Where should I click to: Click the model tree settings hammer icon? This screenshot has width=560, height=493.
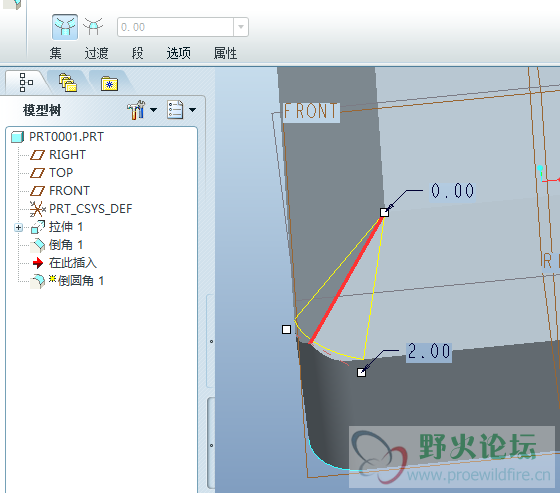(x=136, y=110)
